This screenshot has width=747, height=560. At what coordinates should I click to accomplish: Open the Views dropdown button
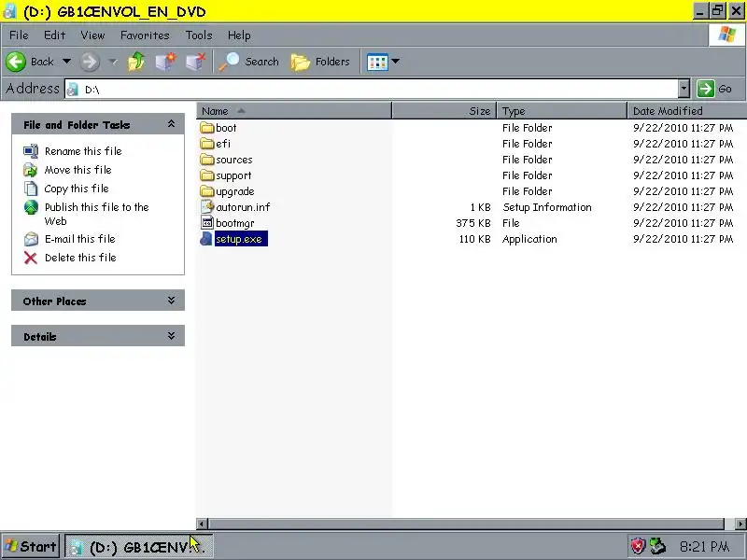(383, 62)
